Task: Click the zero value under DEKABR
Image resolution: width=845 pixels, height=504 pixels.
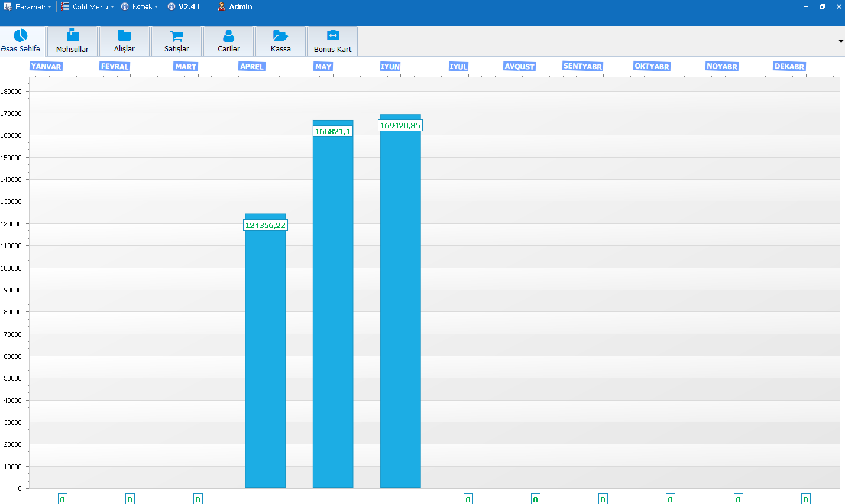Action: [x=805, y=499]
